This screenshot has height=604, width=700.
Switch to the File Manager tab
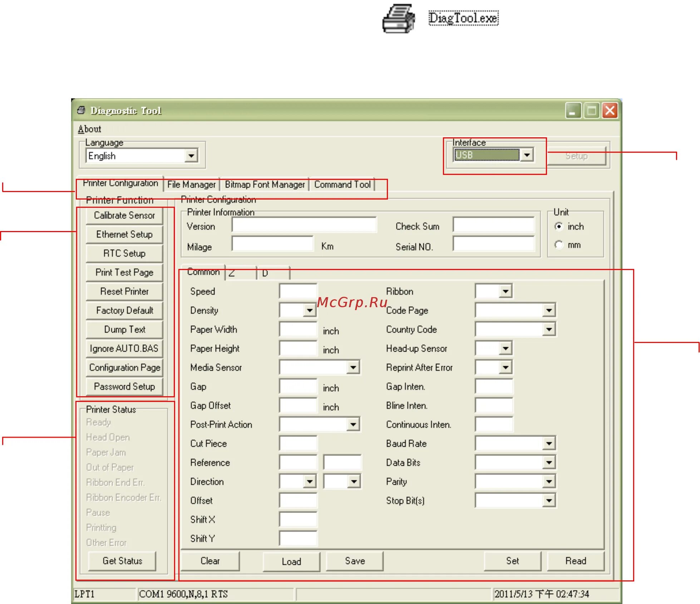[191, 185]
